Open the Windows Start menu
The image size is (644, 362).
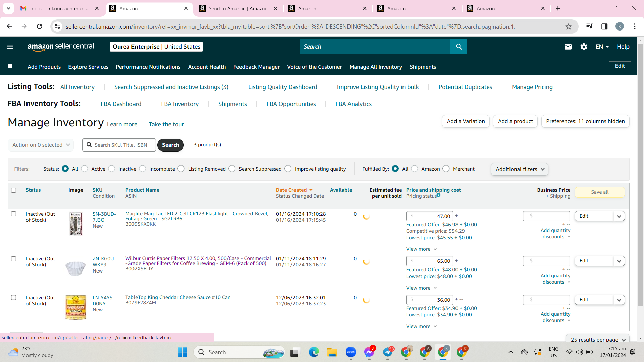182,352
